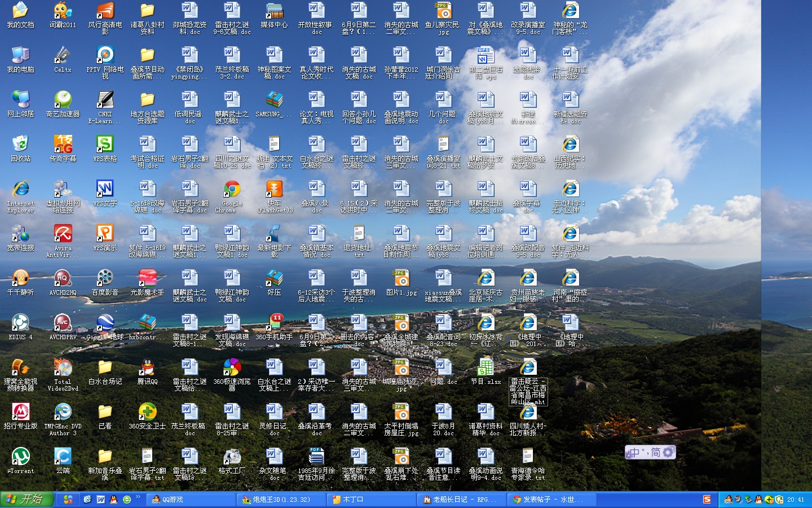
Task: Click the Sogou S icon on the taskbar
Action: click(x=707, y=499)
